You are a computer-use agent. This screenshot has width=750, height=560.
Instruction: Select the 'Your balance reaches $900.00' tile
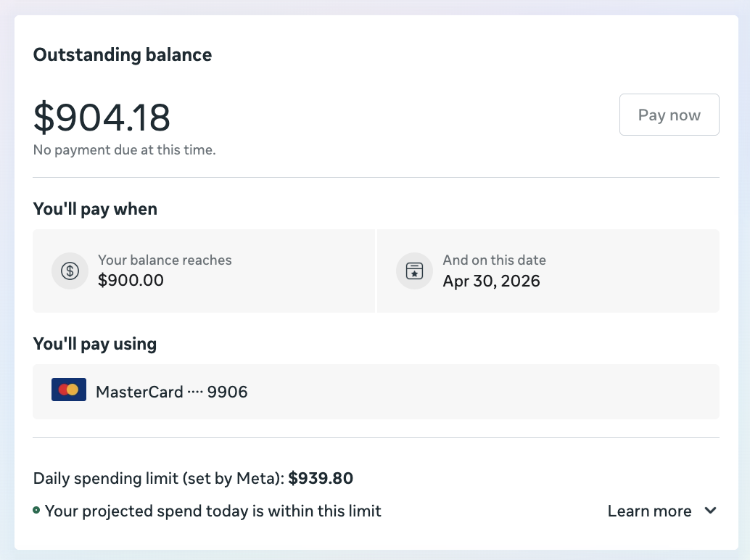(x=204, y=271)
